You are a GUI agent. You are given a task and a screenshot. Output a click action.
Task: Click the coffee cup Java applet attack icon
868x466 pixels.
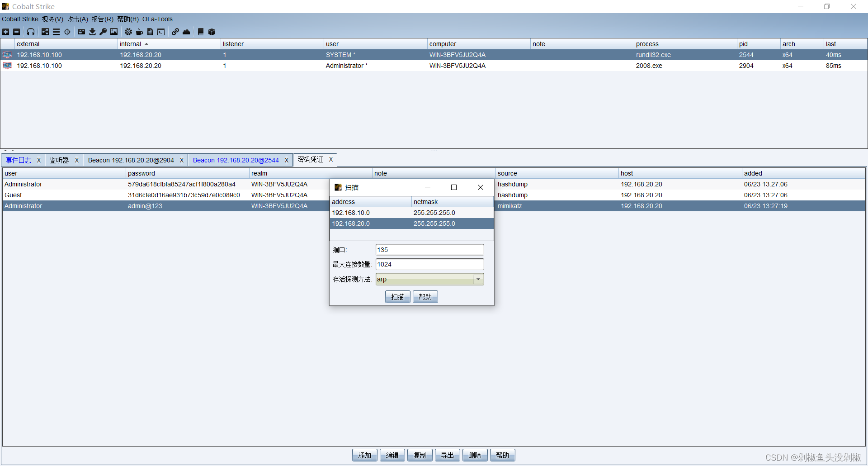[x=139, y=32]
